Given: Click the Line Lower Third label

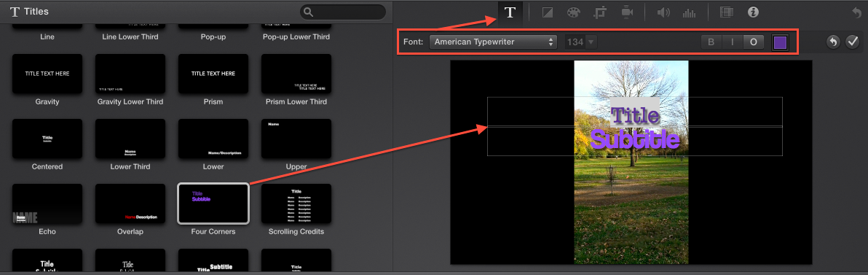Looking at the screenshot, I should (x=130, y=36).
